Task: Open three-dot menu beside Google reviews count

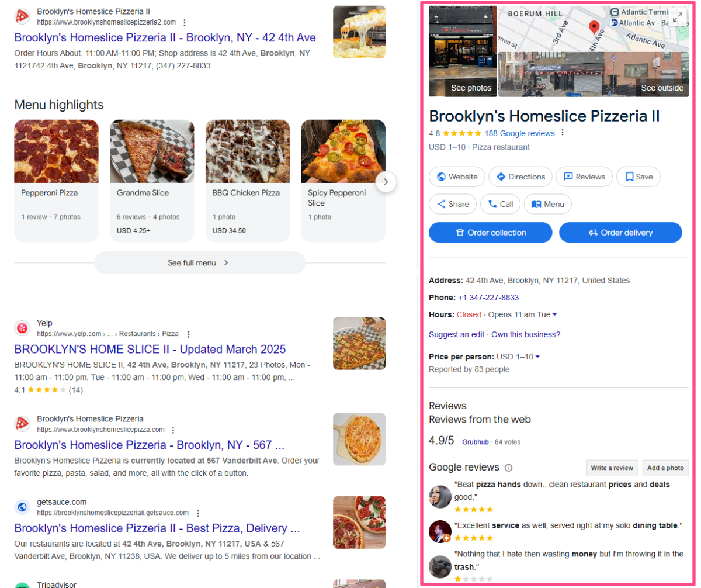Action: [563, 133]
